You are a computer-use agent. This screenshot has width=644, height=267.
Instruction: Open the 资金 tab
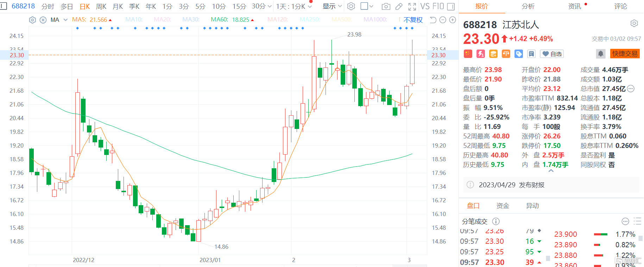503,206
